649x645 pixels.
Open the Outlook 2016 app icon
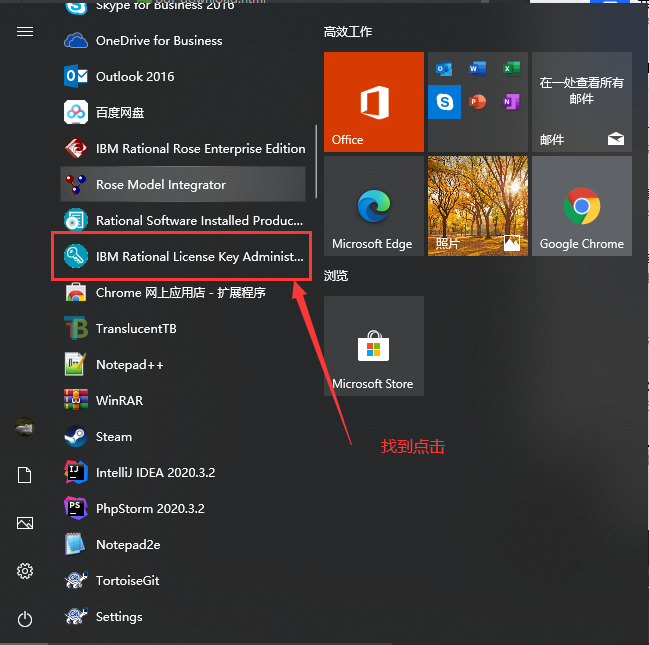pyautogui.click(x=76, y=76)
